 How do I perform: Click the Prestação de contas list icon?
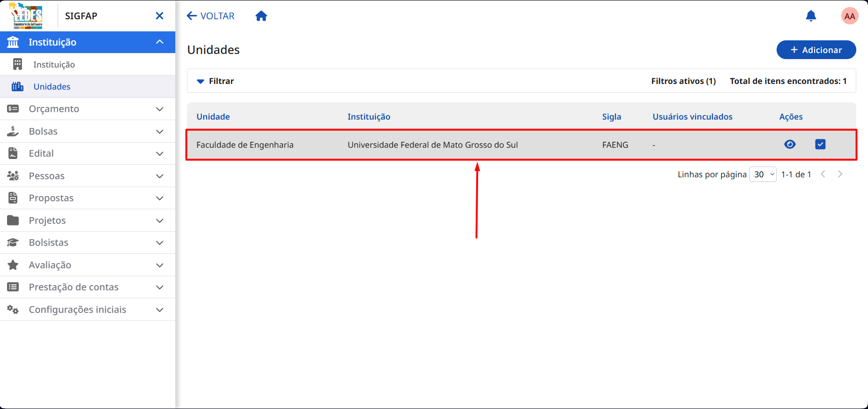coord(13,287)
